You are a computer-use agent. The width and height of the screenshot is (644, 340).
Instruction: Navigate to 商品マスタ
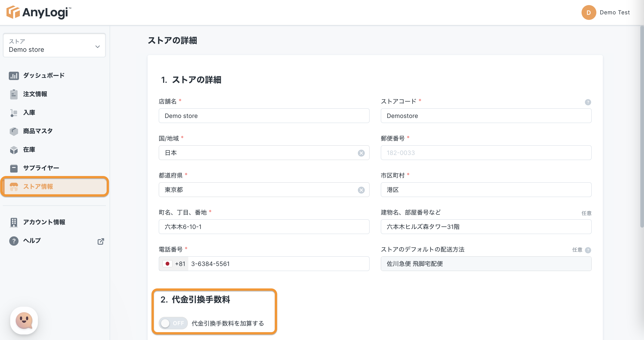click(38, 131)
